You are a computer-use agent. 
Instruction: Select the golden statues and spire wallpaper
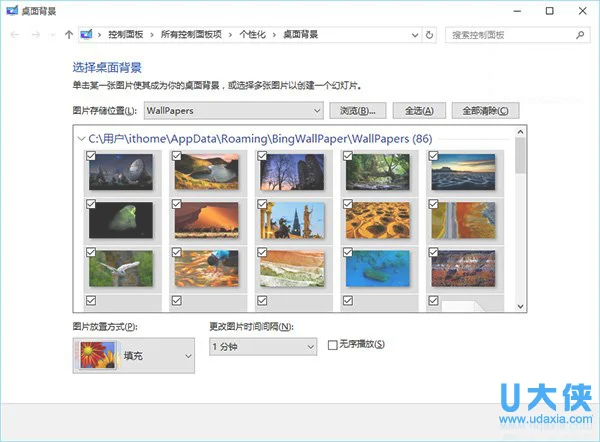[x=292, y=220]
